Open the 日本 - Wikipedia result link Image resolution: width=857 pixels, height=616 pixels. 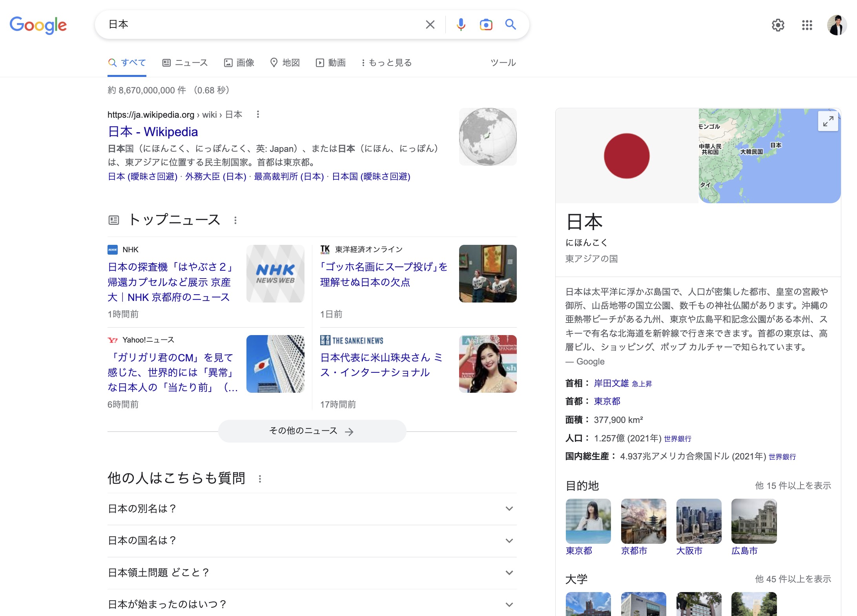coord(153,132)
